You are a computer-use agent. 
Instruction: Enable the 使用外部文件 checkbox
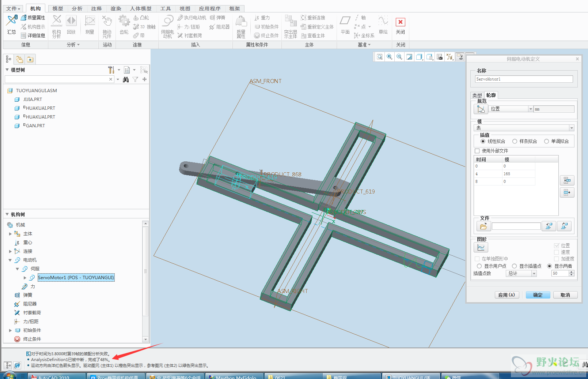[477, 151]
